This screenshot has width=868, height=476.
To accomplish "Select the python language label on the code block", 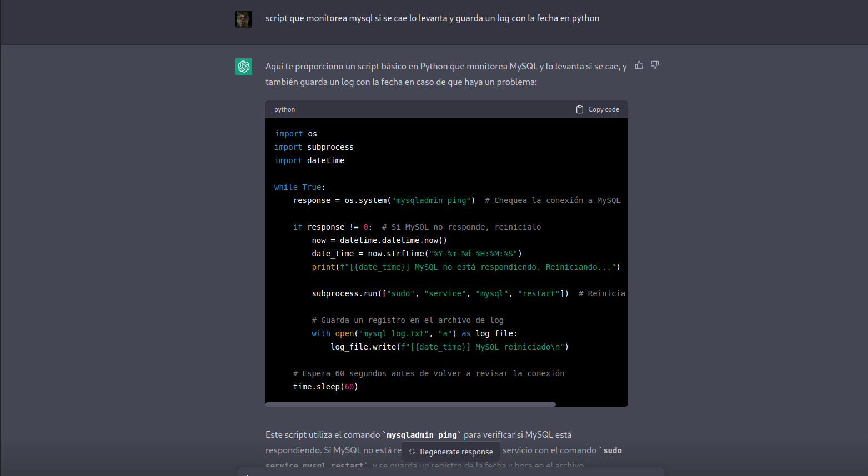I will point(284,109).
